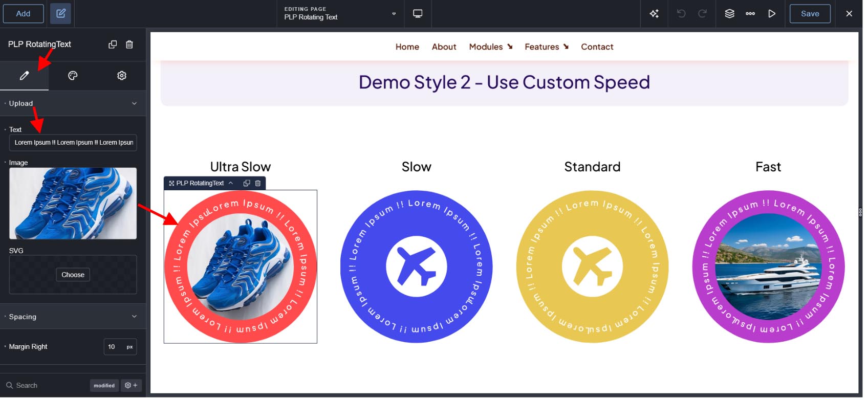Image resolution: width=868 pixels, height=400 pixels.
Task: Duplicate the element from the canvas toolbar
Action: point(247,183)
